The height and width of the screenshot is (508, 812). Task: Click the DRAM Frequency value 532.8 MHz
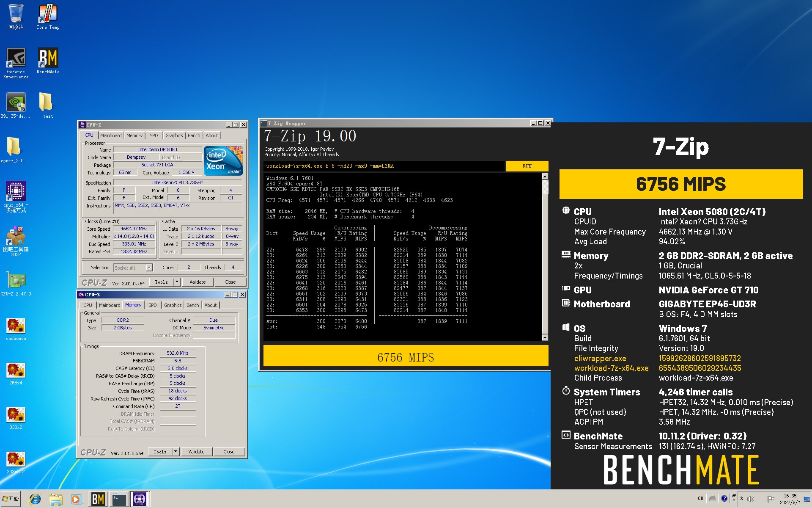[x=178, y=353]
